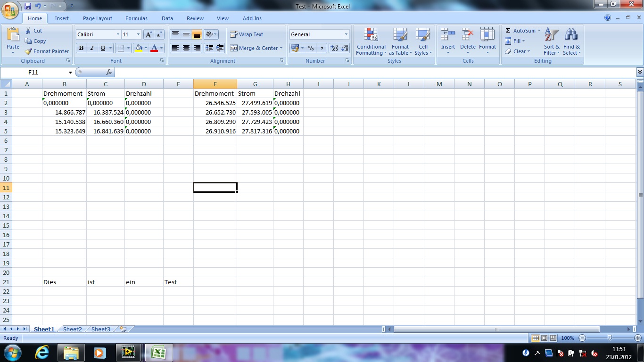Open Merge & Center dropdown arrow
The image size is (644, 362).
281,48
